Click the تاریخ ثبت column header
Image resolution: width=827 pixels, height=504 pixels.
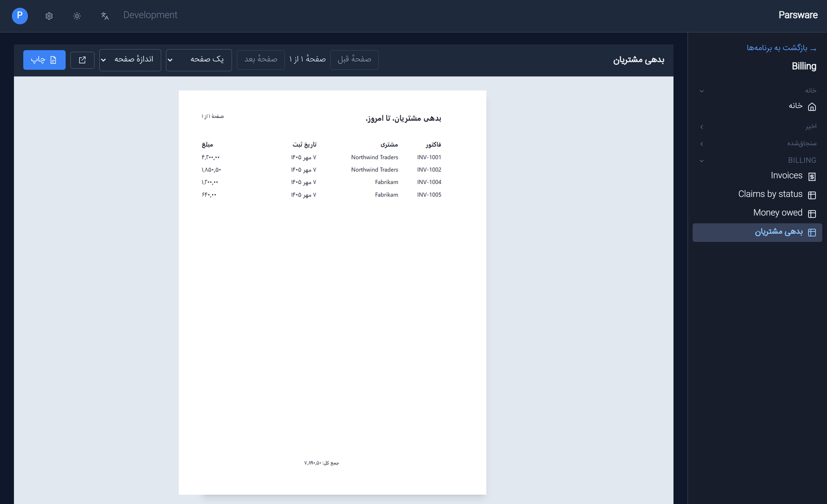click(x=304, y=145)
